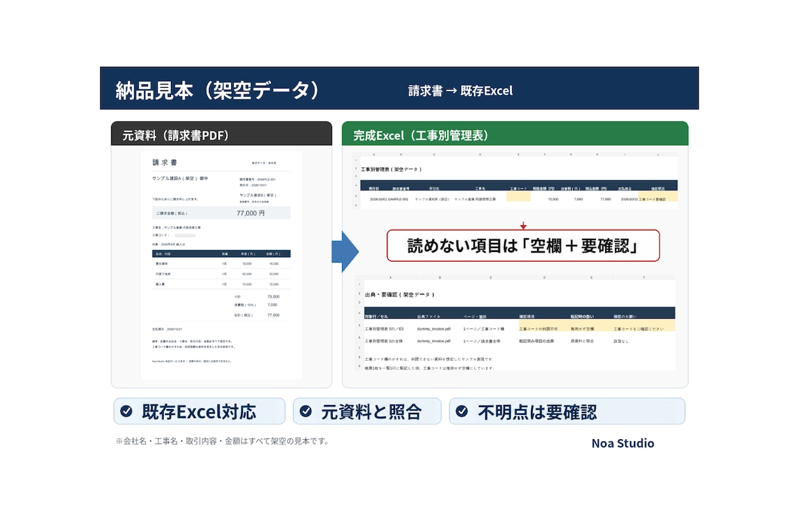This screenshot has height=532, width=799.
Task: Select the 77,000 cell in the Excel sheet
Action: point(606,199)
